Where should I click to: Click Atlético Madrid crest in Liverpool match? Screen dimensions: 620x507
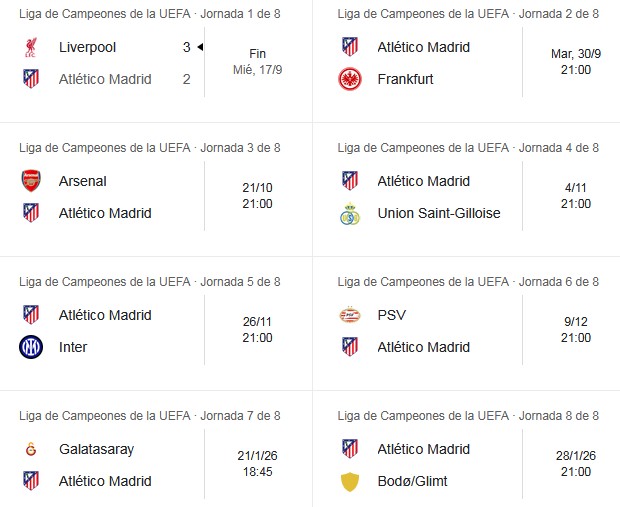pyautogui.click(x=31, y=79)
